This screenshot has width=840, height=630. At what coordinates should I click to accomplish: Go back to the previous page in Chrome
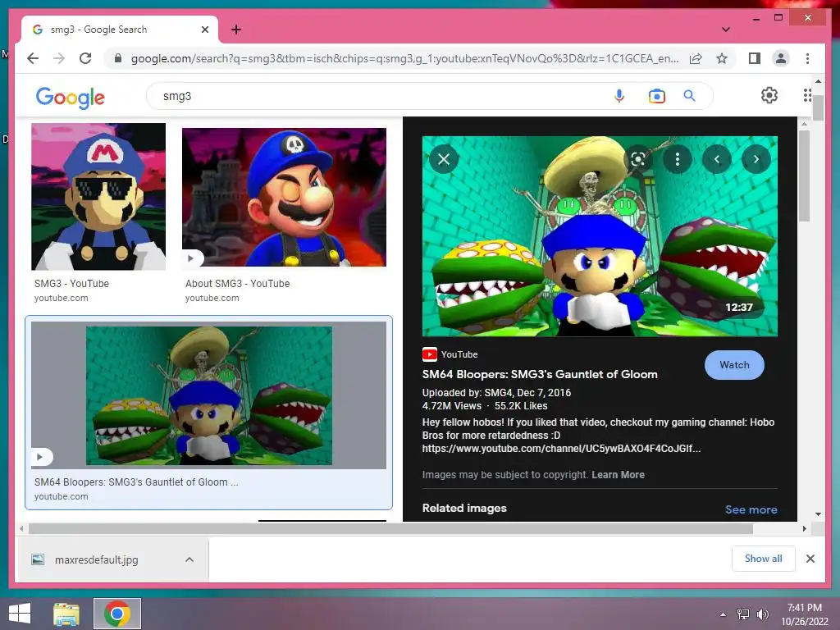click(33, 58)
